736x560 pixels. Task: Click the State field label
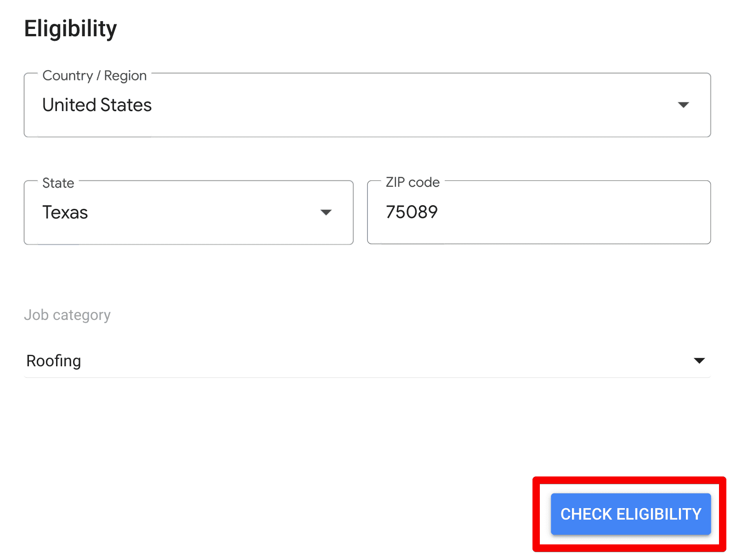pos(57,182)
